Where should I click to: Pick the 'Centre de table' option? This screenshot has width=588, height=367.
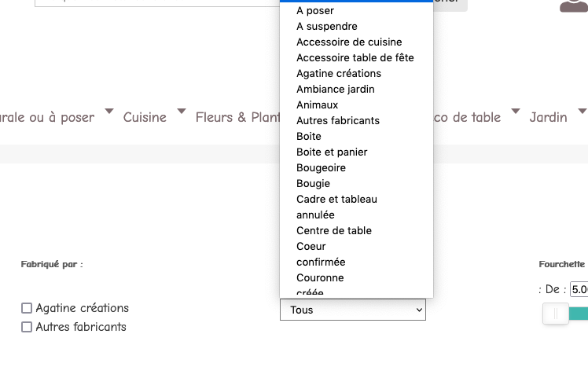333,230
